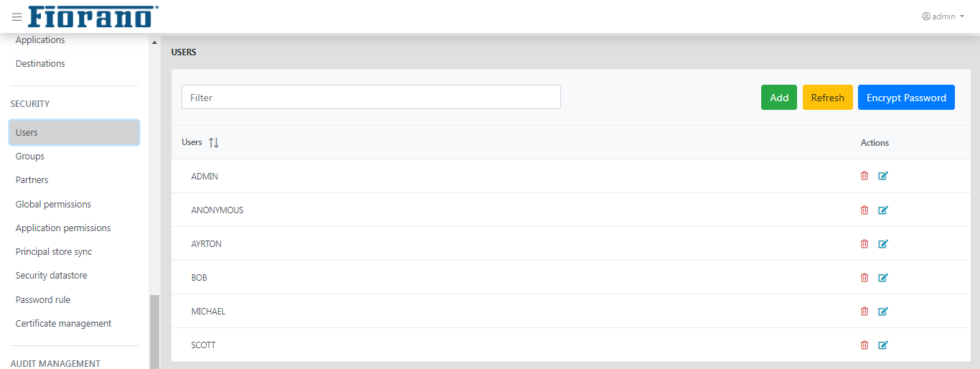Focus the Filter input field
Image resolution: width=980 pixels, height=369 pixels.
[371, 98]
